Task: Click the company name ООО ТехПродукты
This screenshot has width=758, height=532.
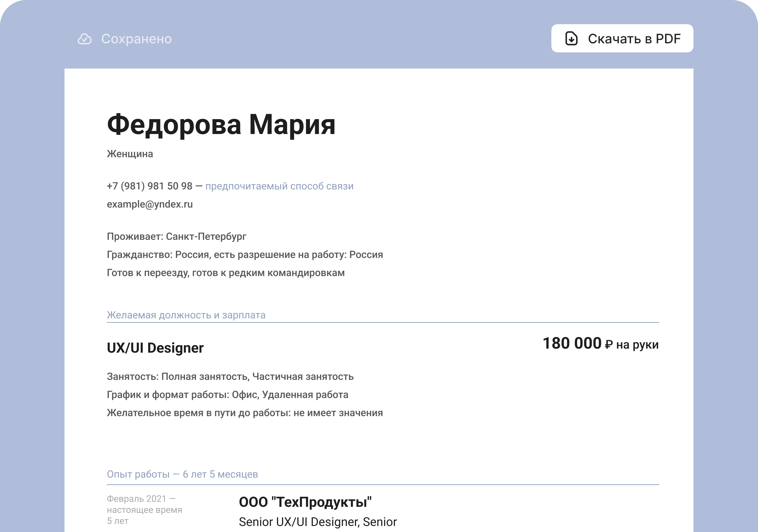Action: 306,502
